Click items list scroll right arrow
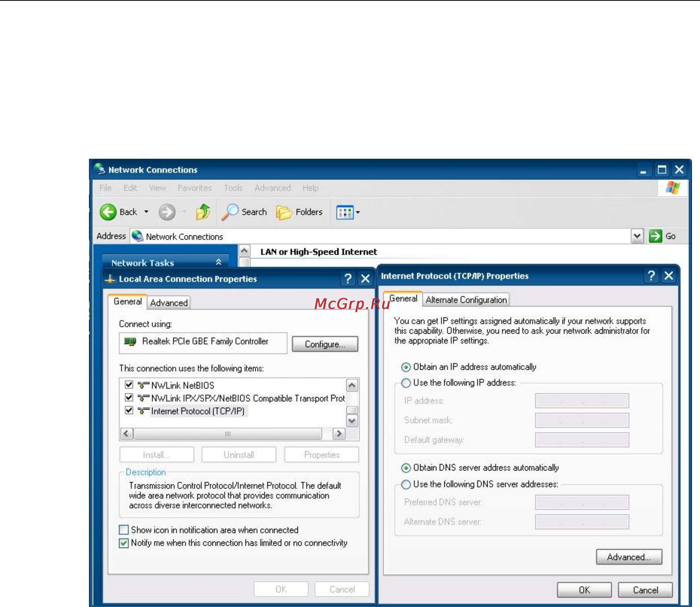The width and height of the screenshot is (700, 607). coord(338,434)
